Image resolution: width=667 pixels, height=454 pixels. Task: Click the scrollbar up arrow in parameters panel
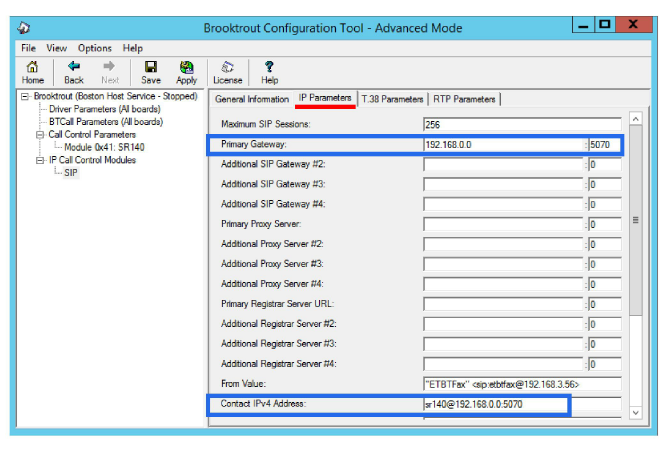point(636,119)
